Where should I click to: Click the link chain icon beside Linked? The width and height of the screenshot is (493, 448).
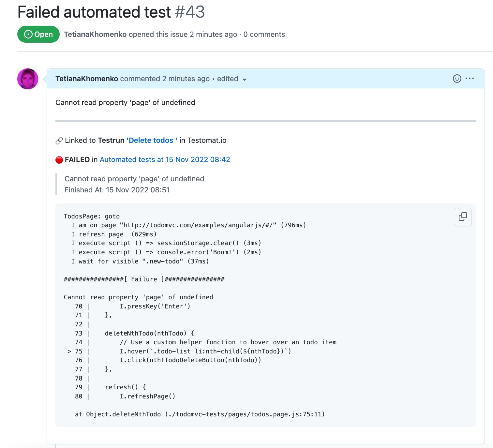[x=59, y=141]
